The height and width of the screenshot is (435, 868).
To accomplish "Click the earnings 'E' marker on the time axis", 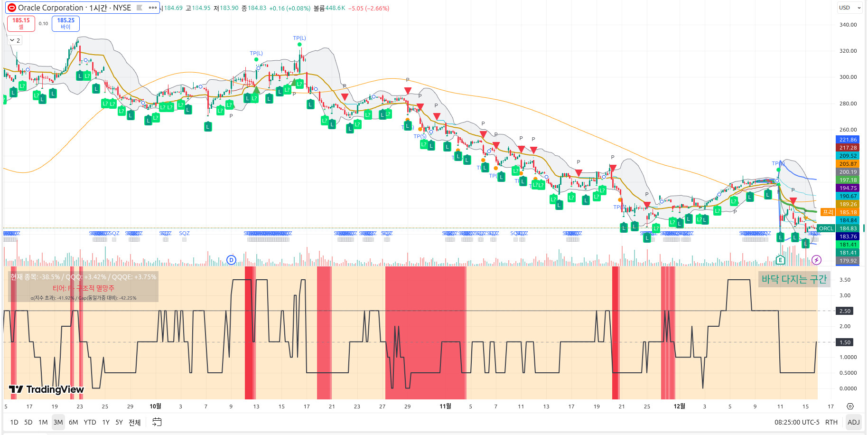I will point(780,260).
